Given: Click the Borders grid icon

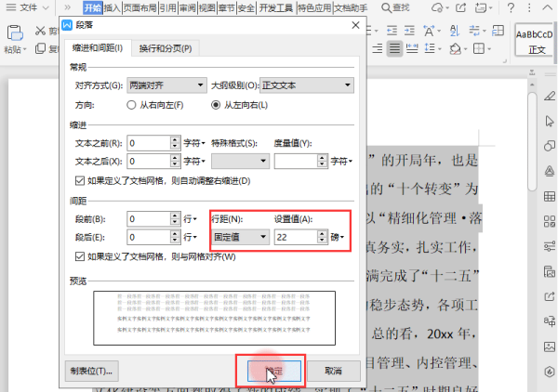Looking at the screenshot, I should 479,48.
